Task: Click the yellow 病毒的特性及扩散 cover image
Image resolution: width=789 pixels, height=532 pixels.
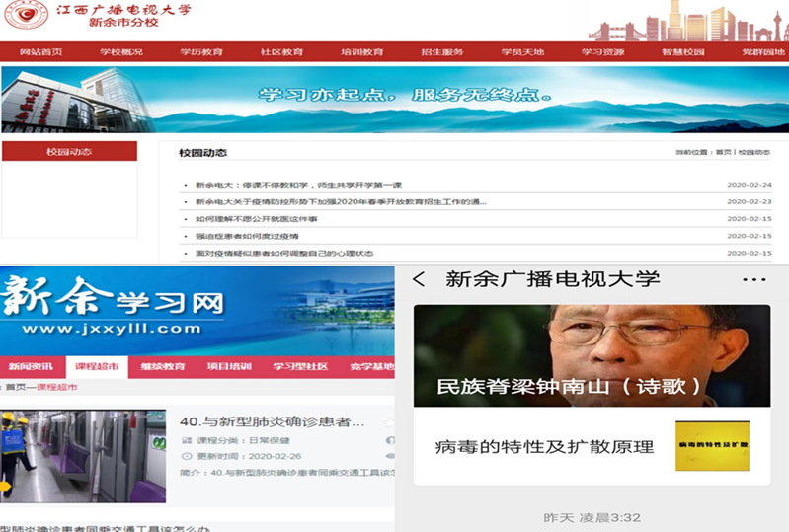Action: coord(711,446)
